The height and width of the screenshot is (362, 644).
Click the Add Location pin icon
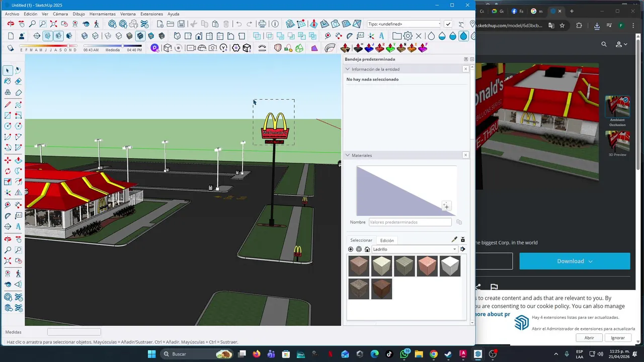472,24
